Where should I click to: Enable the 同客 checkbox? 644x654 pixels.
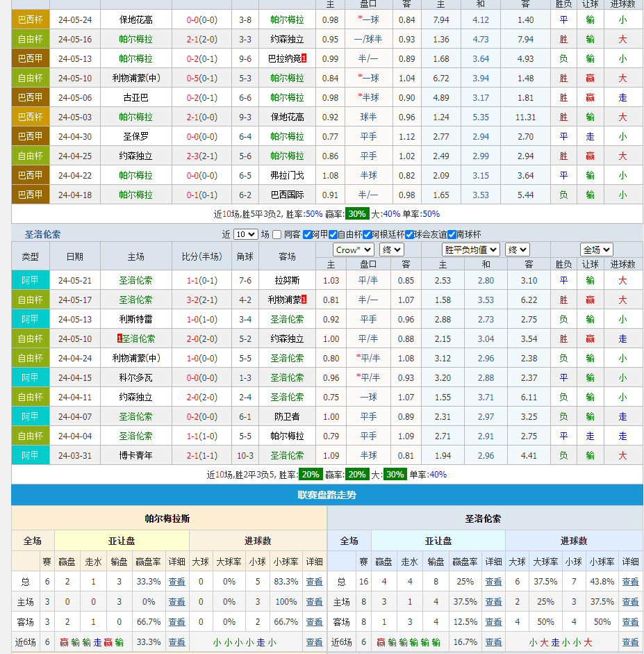(x=277, y=235)
